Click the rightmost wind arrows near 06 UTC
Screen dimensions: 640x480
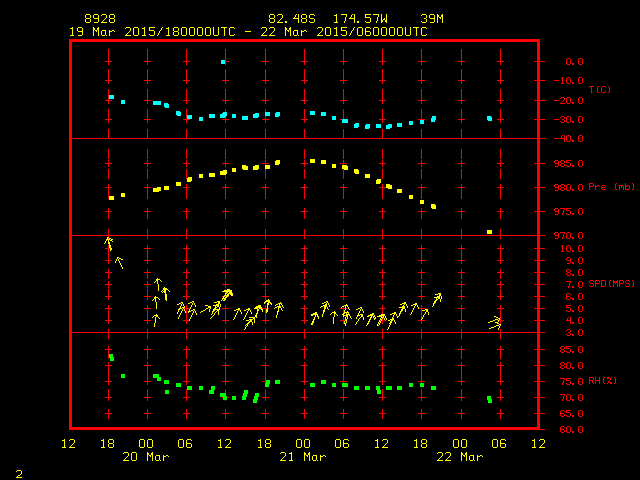[x=495, y=323]
